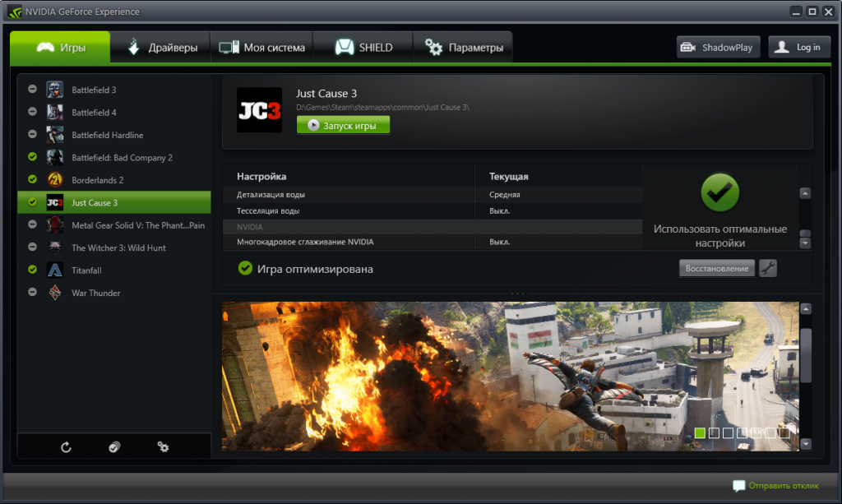The width and height of the screenshot is (842, 504).
Task: Click Отправить отклик feedback link
Action: [784, 486]
